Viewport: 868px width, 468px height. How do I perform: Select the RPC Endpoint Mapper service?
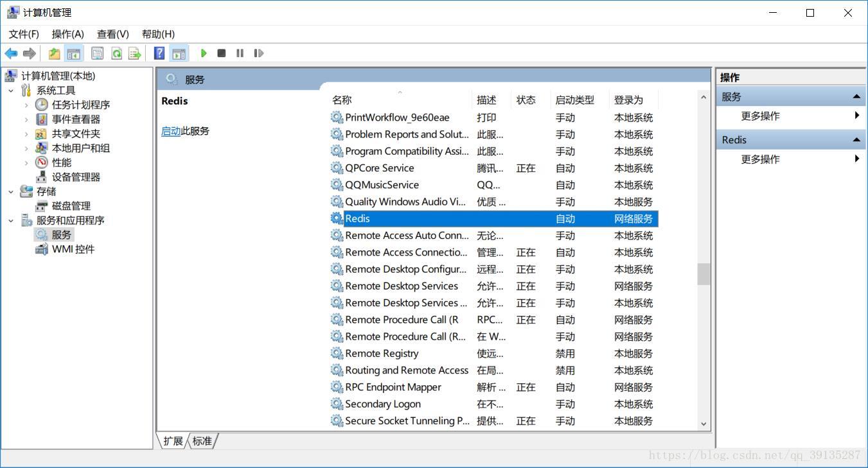click(493, 387)
